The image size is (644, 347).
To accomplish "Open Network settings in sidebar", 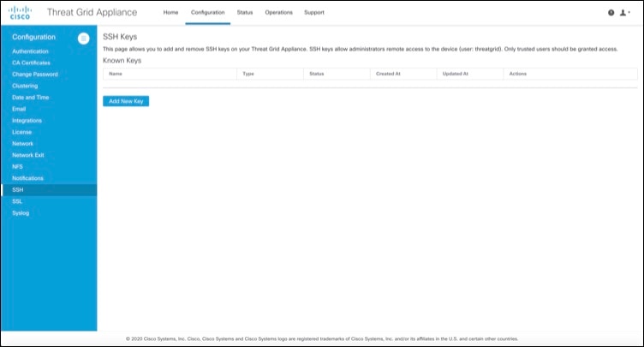I will click(x=22, y=143).
